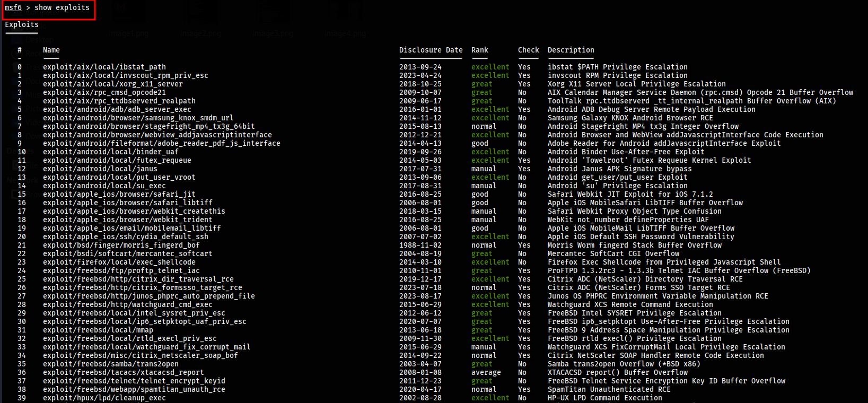This screenshot has height=403, width=868.
Task: Click 'Morris Worm fingerd Stack Buffer Overflow' description
Action: pyautogui.click(x=634, y=245)
